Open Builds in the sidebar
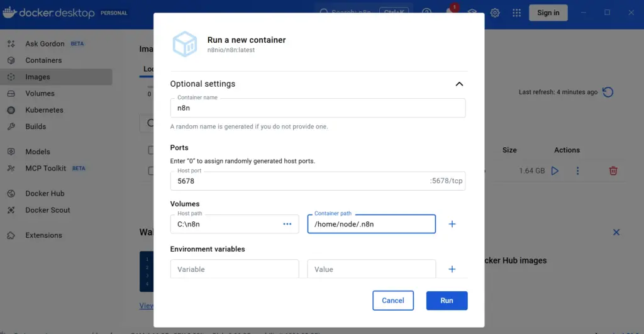 (x=36, y=126)
